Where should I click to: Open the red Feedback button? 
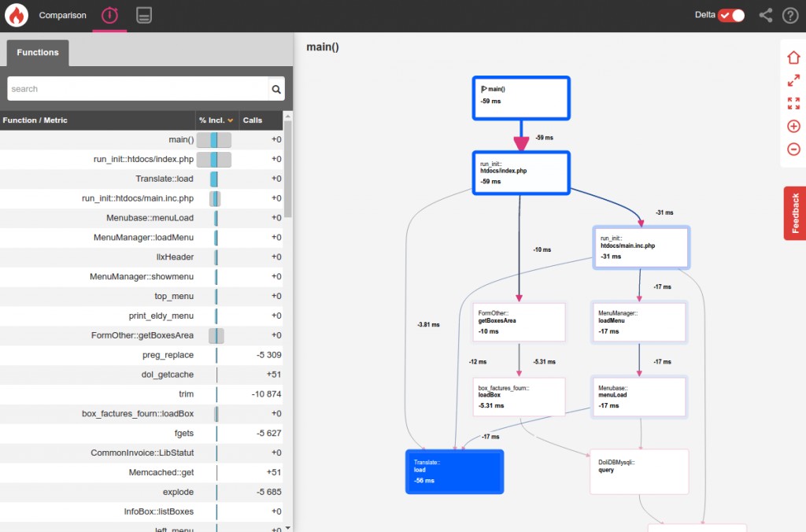point(795,213)
